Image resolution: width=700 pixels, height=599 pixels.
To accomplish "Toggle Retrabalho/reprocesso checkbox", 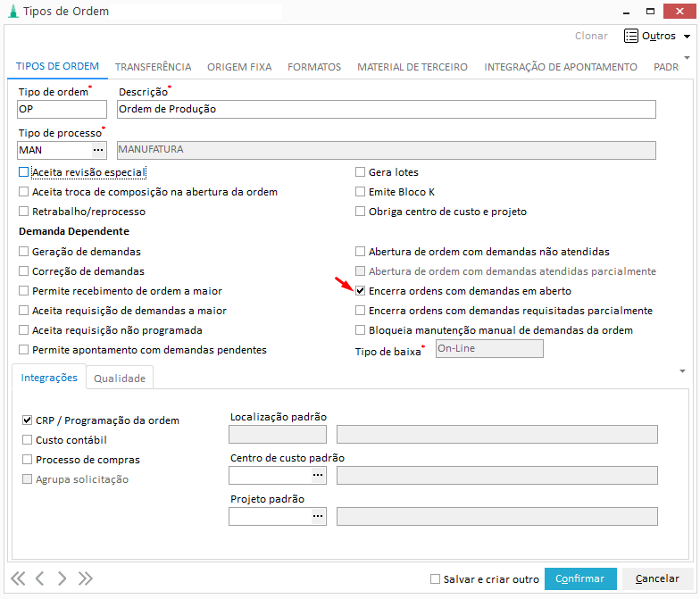I will [23, 212].
